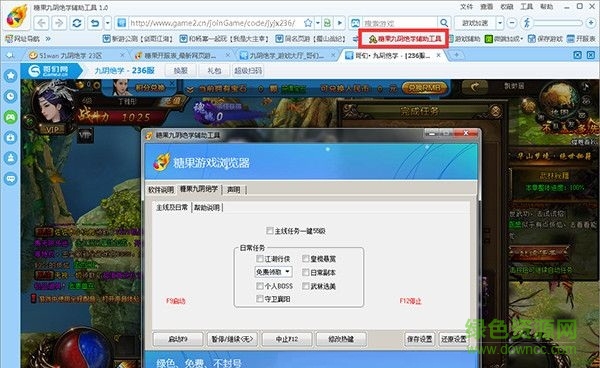Go back with the browser back arrow
The height and width of the screenshot is (368, 600).
pyautogui.click(x=41, y=23)
